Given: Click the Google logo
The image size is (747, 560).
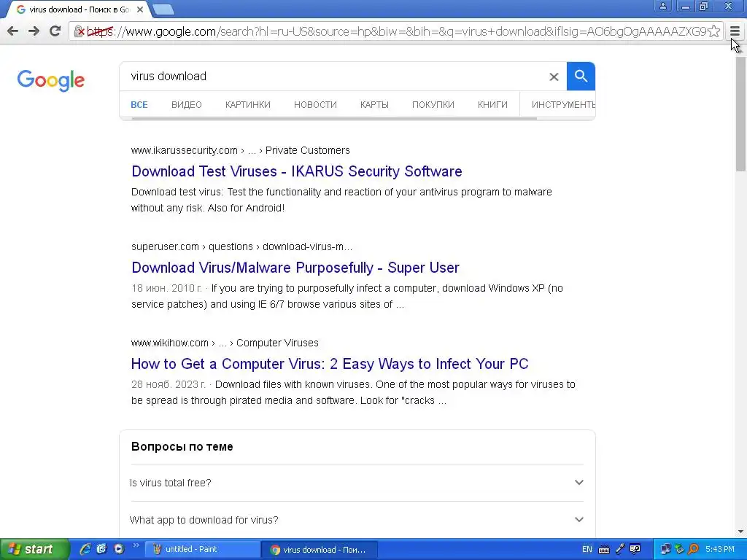Looking at the screenshot, I should click(x=51, y=80).
